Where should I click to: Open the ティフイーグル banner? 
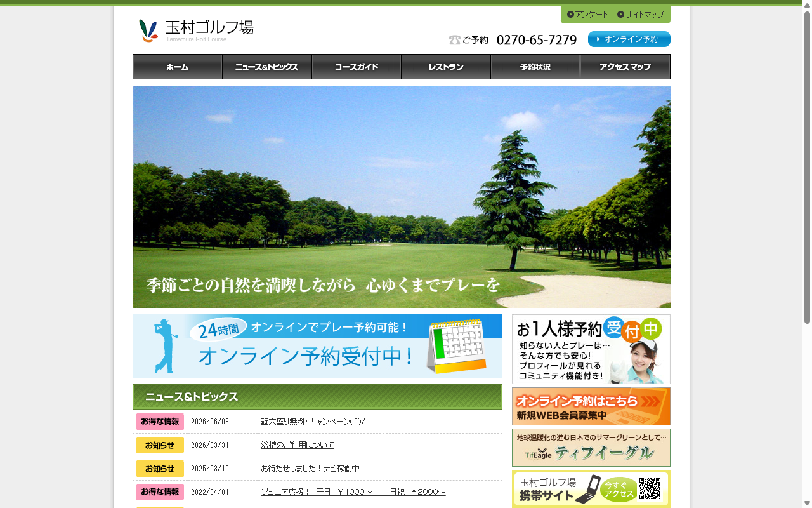591,448
